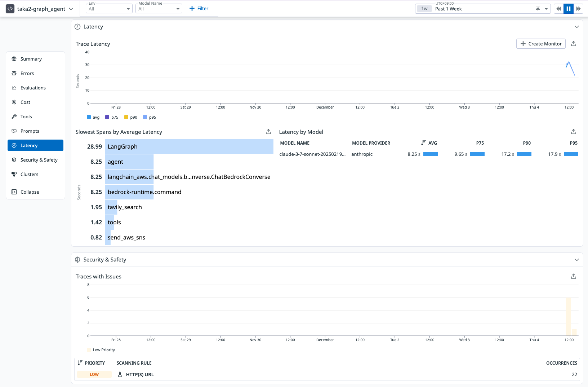Click the pin icon in time picker
Image resolution: width=588 pixels, height=387 pixels.
(538, 9)
